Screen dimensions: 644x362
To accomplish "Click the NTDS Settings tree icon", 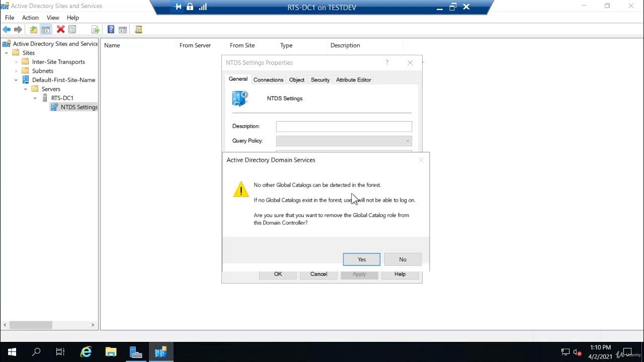I will click(x=54, y=107).
